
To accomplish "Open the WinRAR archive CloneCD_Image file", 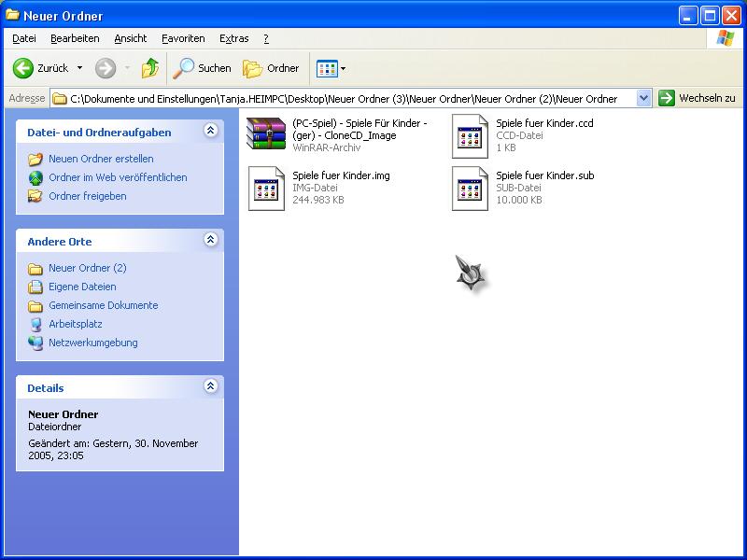I will pyautogui.click(x=266, y=134).
